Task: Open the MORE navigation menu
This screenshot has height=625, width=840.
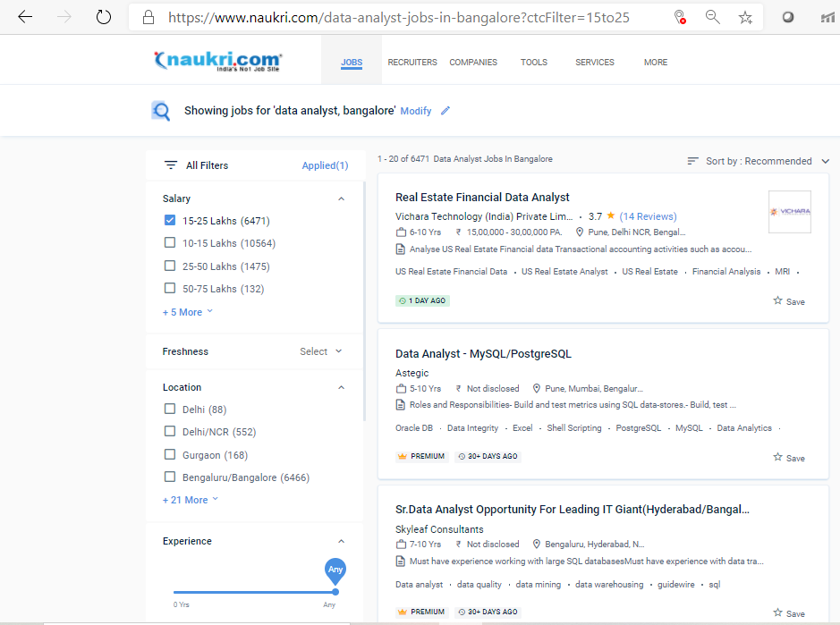Action: pos(656,62)
